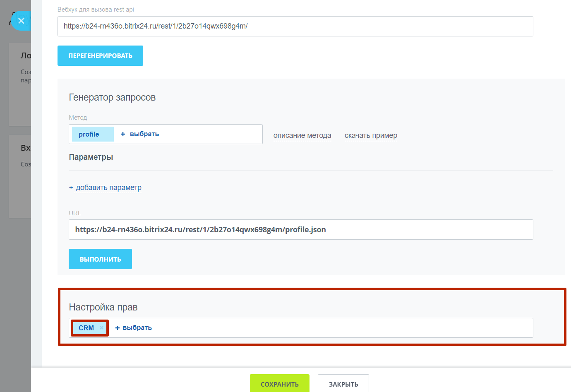The image size is (571, 392).
Task: Click plus icon next to add parameter
Action: 71,188
